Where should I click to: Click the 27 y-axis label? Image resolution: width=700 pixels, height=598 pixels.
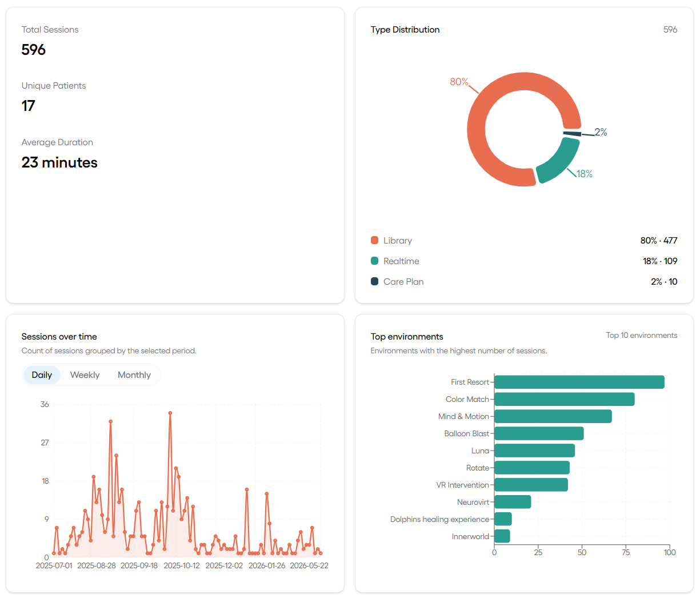tap(45, 442)
